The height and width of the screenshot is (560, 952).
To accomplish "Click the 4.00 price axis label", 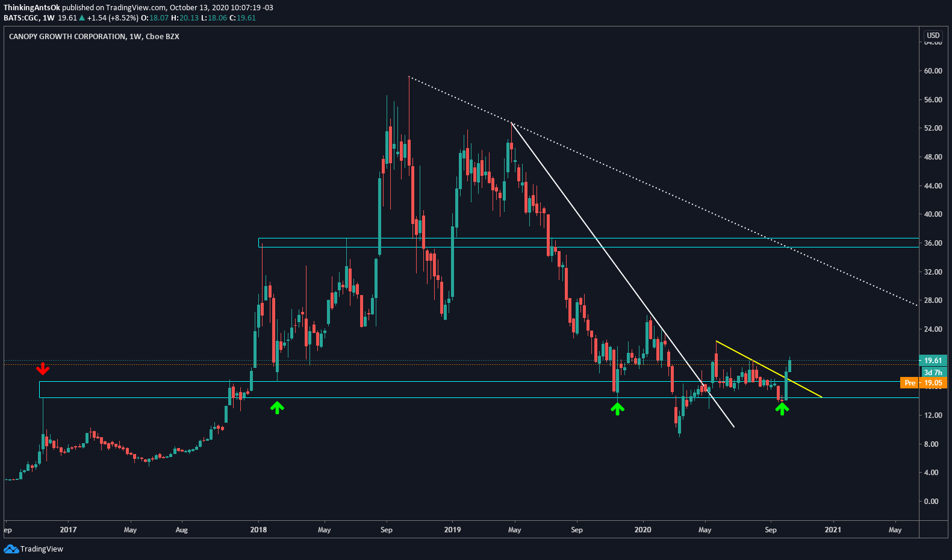I will coord(932,473).
